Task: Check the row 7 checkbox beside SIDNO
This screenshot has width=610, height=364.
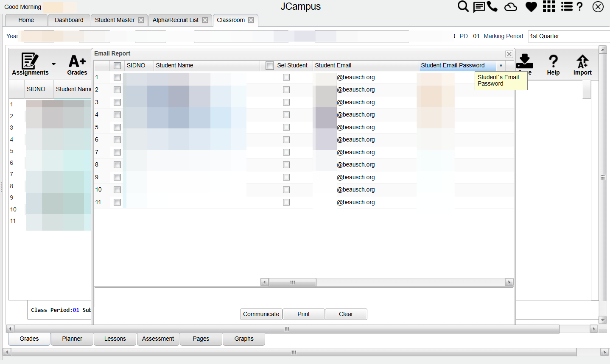Action: pyautogui.click(x=118, y=152)
